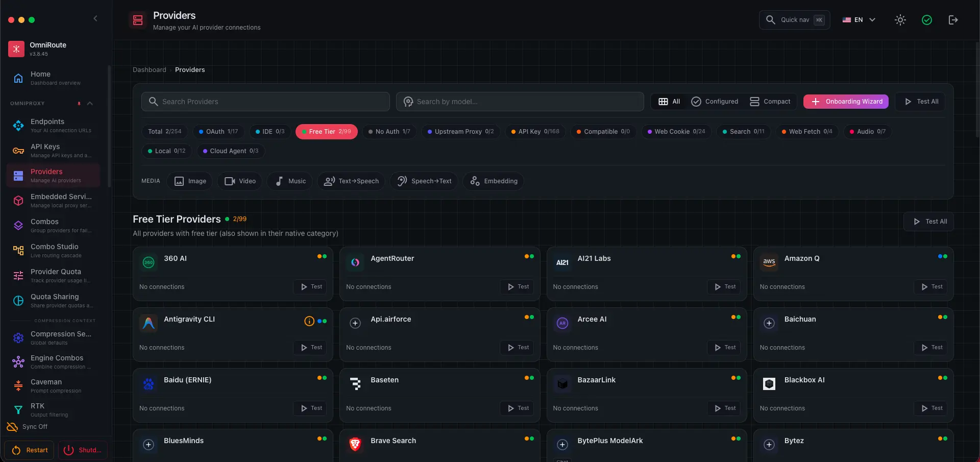
Task: Click the OmniRoute logo icon
Action: pos(16,49)
